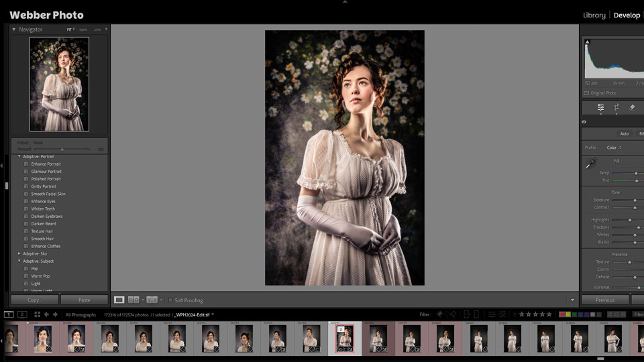Filter by one-star rating
This screenshot has width=644, height=362.
[522, 314]
